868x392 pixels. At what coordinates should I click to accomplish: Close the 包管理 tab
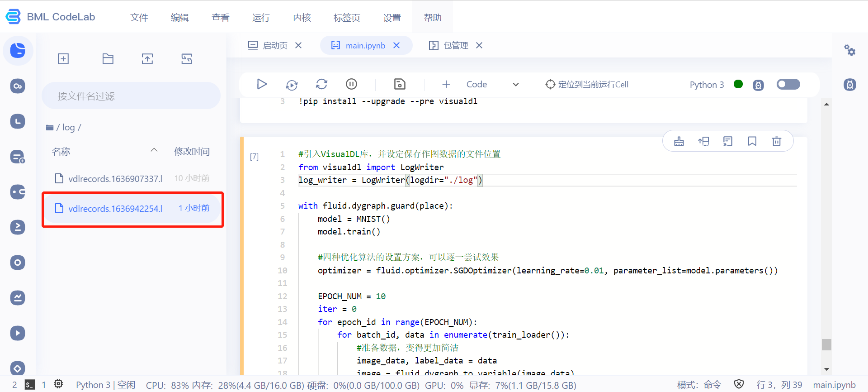[x=479, y=45]
